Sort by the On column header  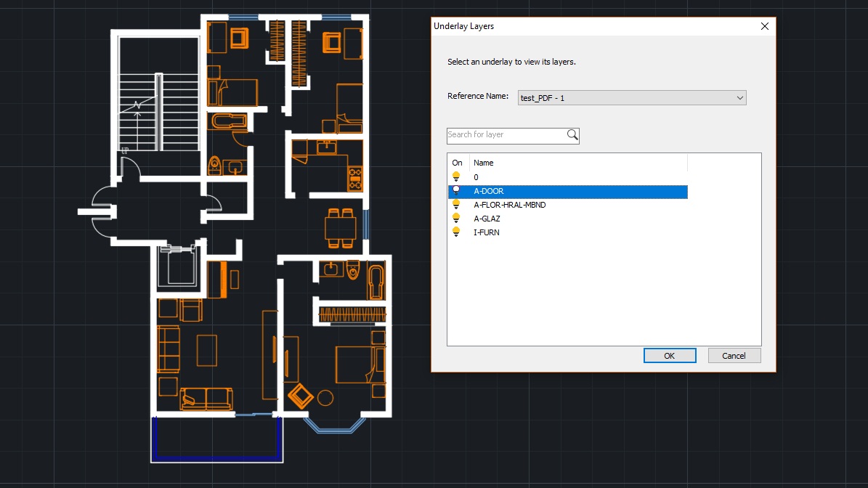tap(458, 163)
